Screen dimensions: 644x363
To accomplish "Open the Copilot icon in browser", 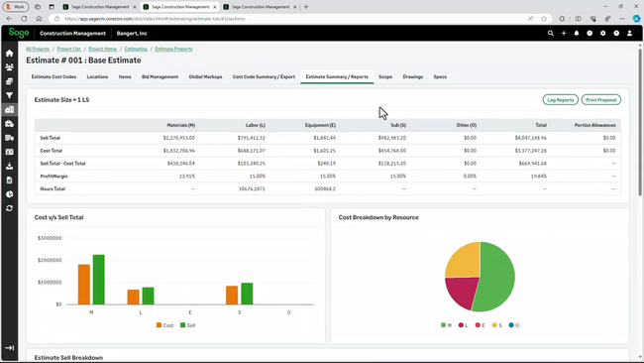I will (636, 19).
